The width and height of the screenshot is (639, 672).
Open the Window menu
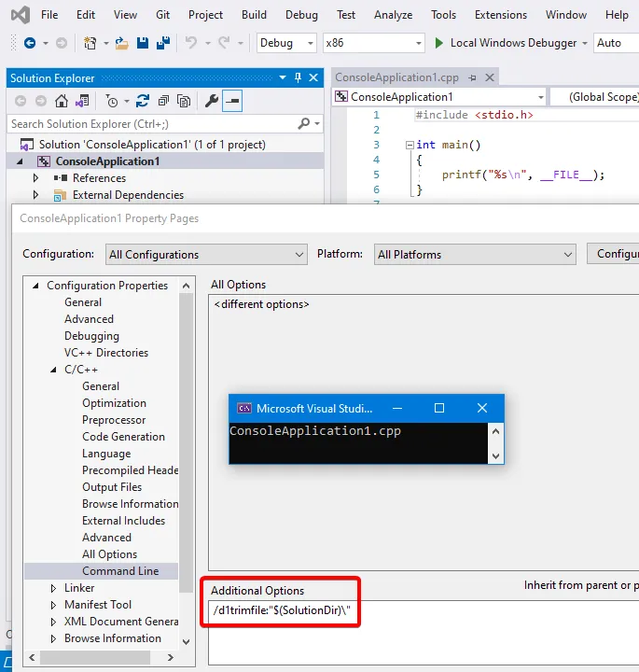point(566,15)
